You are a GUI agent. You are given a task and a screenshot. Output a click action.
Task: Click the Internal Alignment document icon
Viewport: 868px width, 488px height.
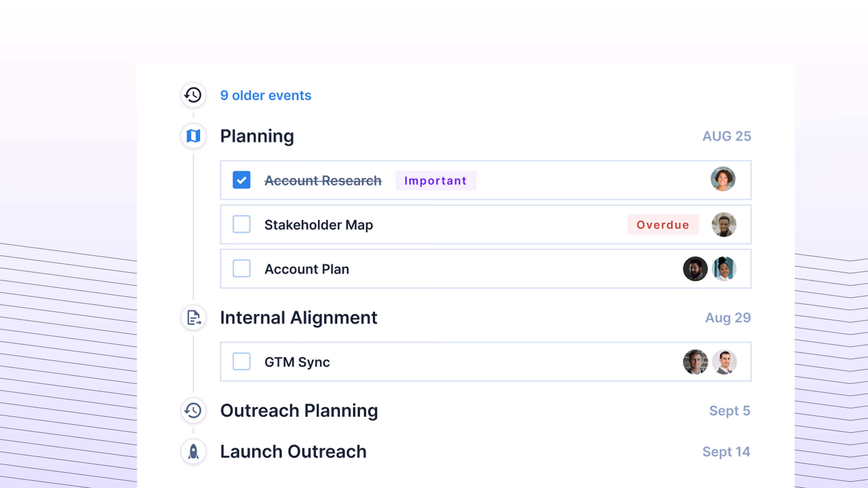[x=193, y=318]
